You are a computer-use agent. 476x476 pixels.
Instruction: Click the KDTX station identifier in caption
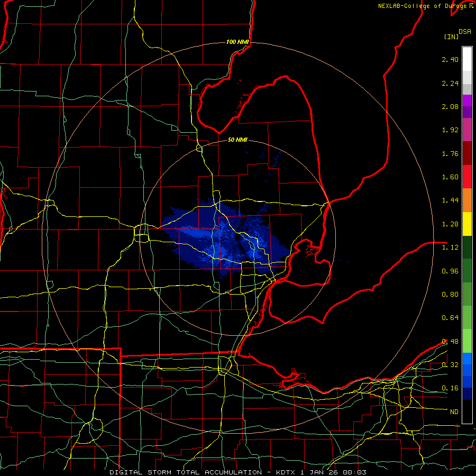click(286, 472)
